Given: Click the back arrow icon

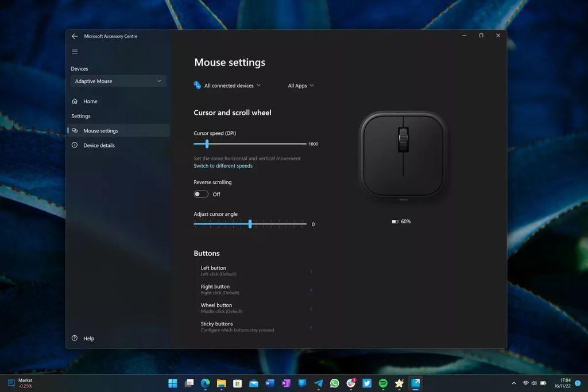Looking at the screenshot, I should 75,36.
